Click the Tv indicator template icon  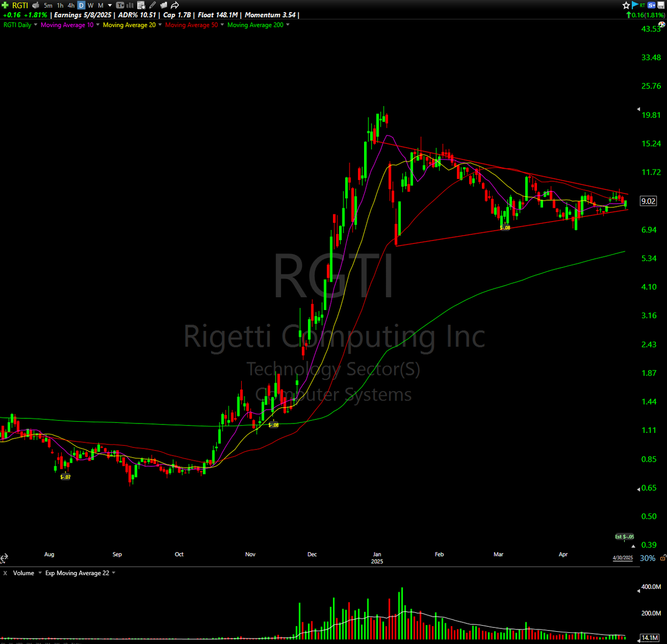pyautogui.click(x=120, y=6)
